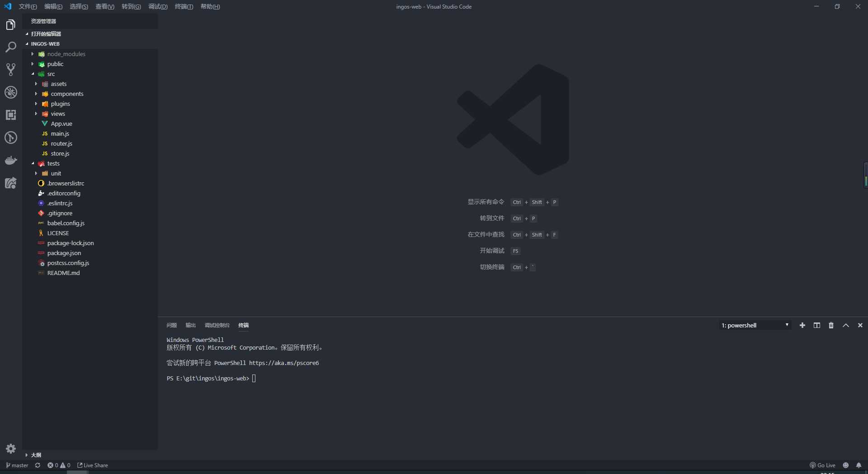
Task: Switch to the 问题 panel tab
Action: coord(172,325)
